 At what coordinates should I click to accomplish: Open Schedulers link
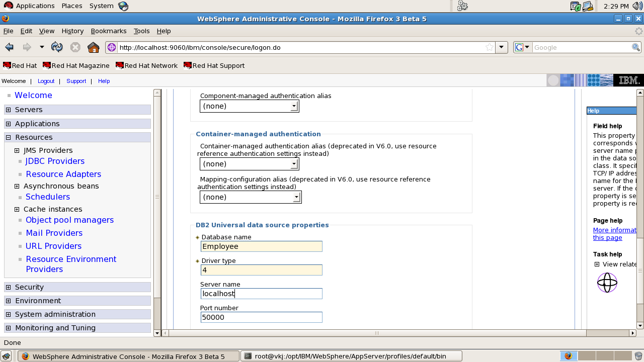(x=48, y=197)
